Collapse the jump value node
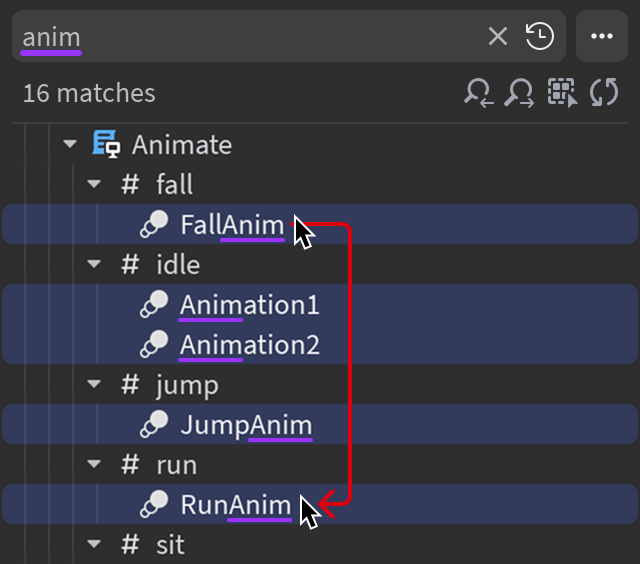640x564 pixels. [x=94, y=385]
